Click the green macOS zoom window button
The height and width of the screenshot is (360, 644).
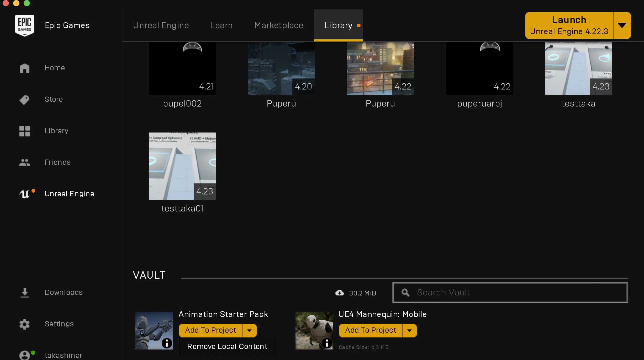[x=27, y=3]
